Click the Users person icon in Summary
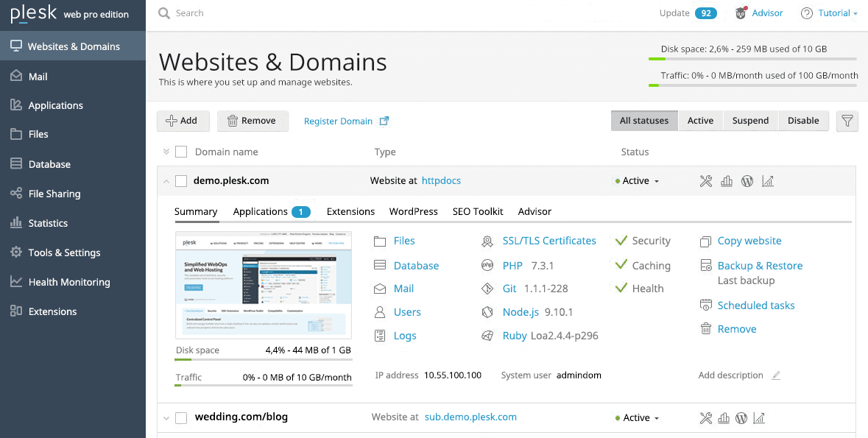Viewport: 868px width, 438px height. coord(380,312)
